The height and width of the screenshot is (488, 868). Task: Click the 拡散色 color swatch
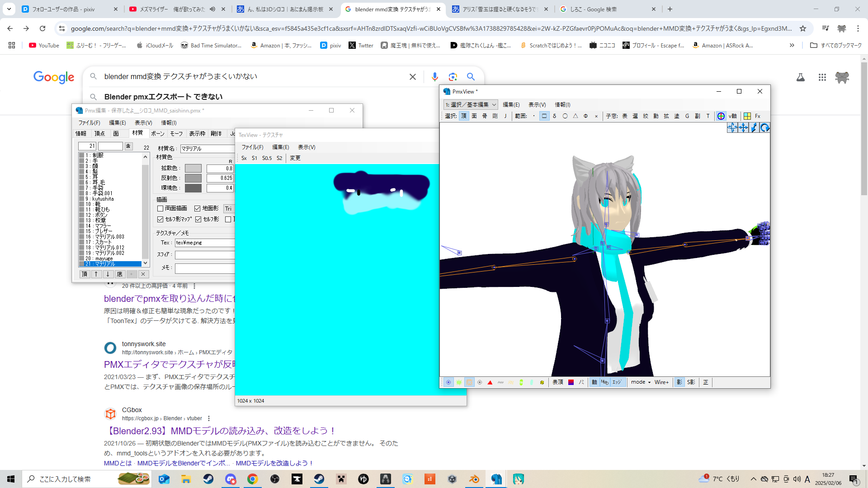coord(193,168)
